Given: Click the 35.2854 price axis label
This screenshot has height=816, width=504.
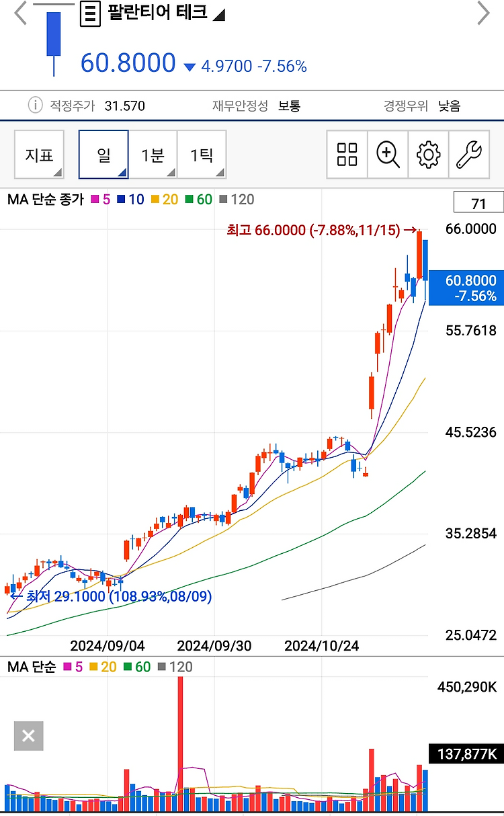Looking at the screenshot, I should [x=471, y=534].
